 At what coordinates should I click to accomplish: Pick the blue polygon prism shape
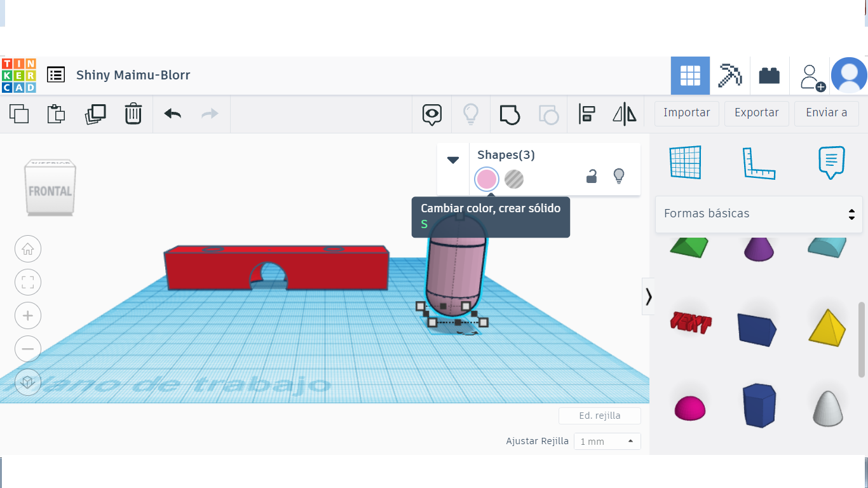759,405
